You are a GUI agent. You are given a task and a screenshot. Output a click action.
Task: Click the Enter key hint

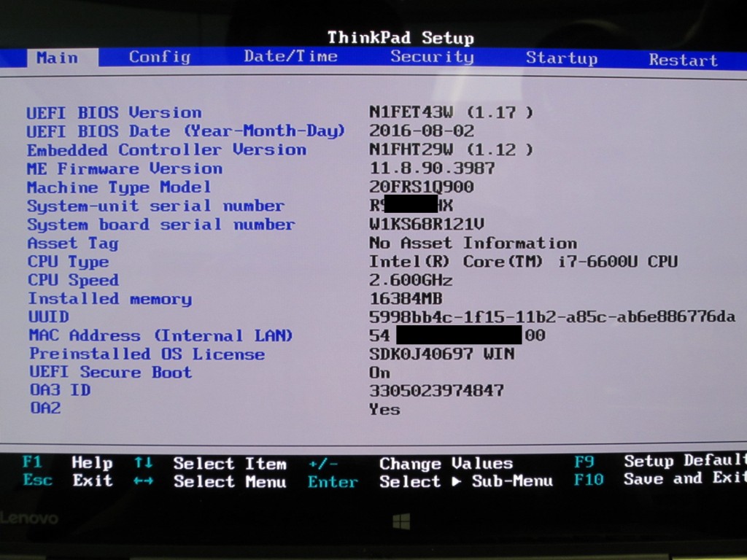333,482
